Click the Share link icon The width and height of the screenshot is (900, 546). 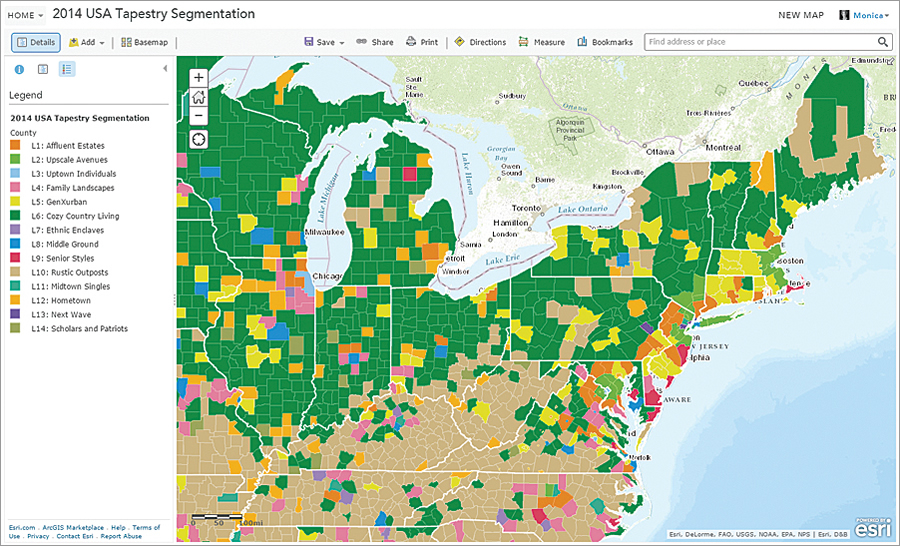(x=361, y=42)
